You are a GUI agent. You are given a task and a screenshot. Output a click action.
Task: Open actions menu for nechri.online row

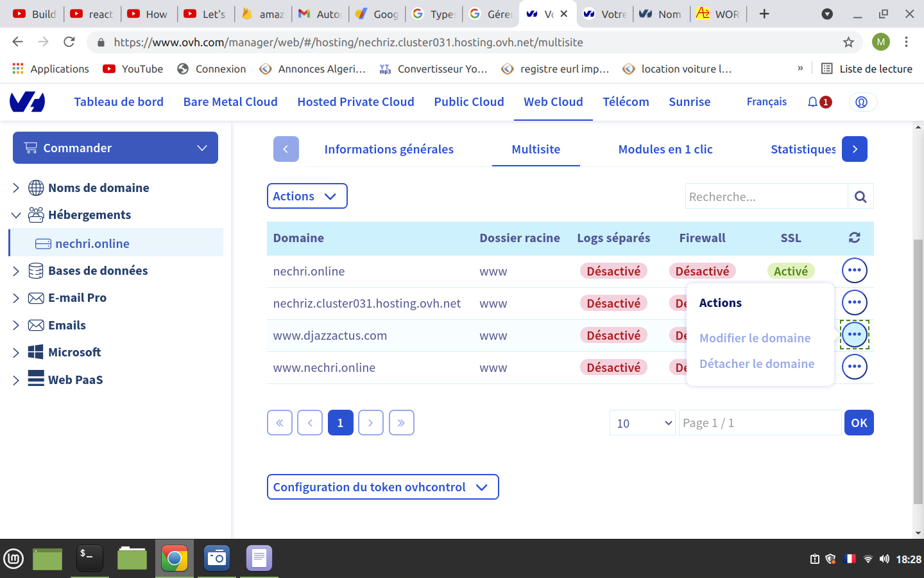[x=854, y=270]
